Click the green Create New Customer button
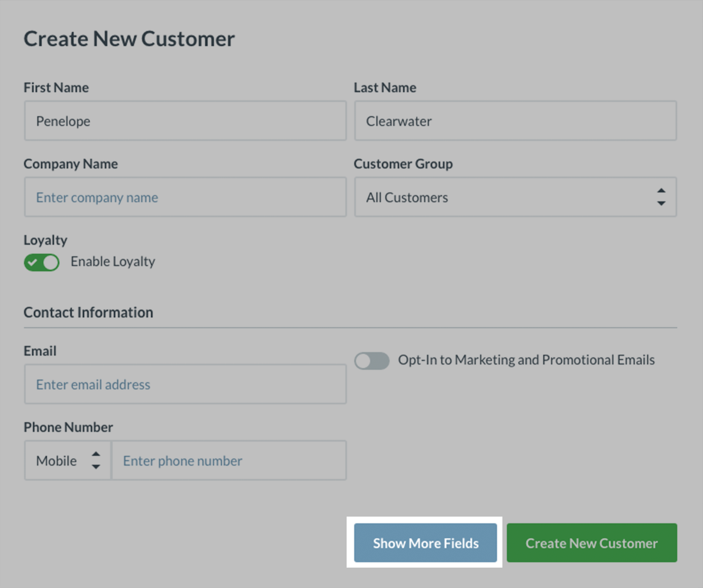Screen dimensions: 703x588 tap(592, 543)
